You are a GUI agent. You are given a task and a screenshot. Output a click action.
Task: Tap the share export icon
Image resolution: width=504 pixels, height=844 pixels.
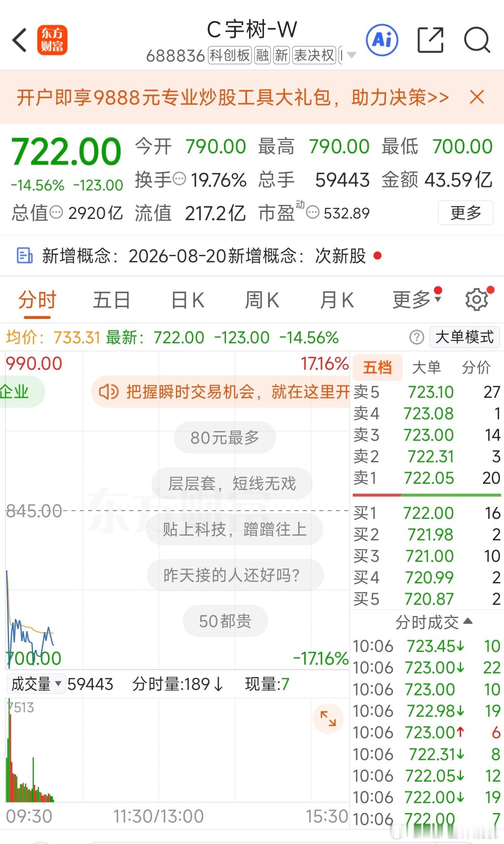(x=430, y=40)
